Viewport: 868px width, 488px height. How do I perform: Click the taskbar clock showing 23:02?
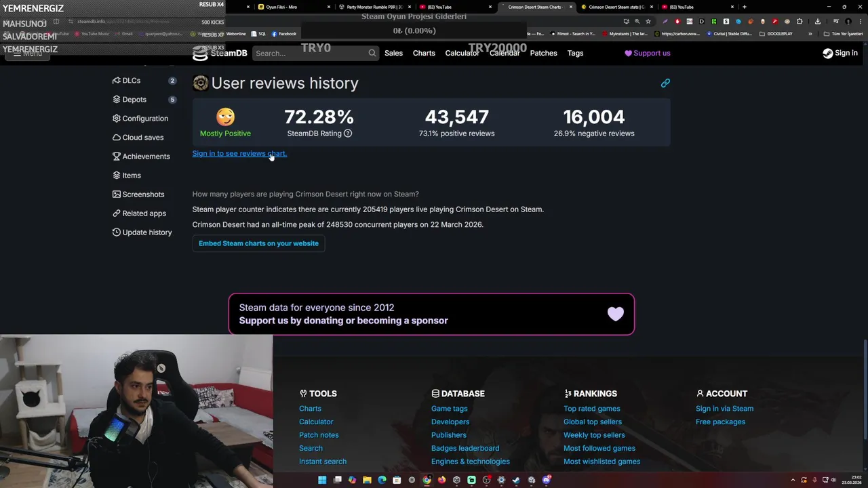[850, 480]
